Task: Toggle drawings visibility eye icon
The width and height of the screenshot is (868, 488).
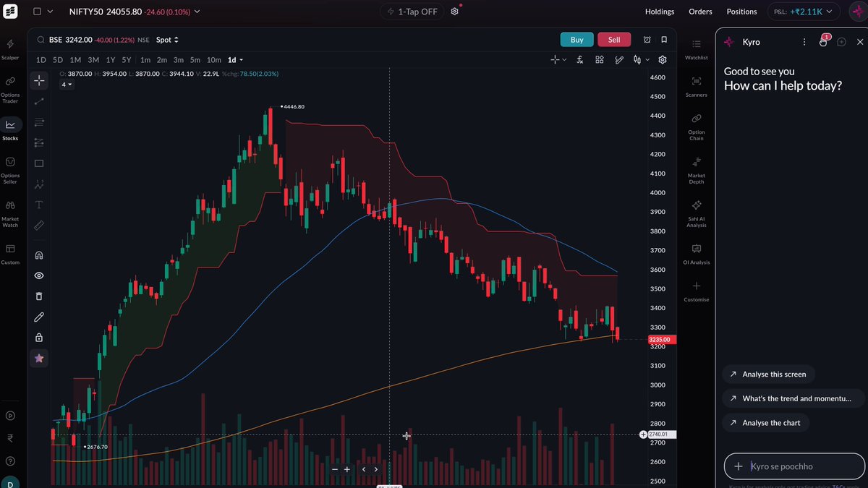Action: [39, 275]
